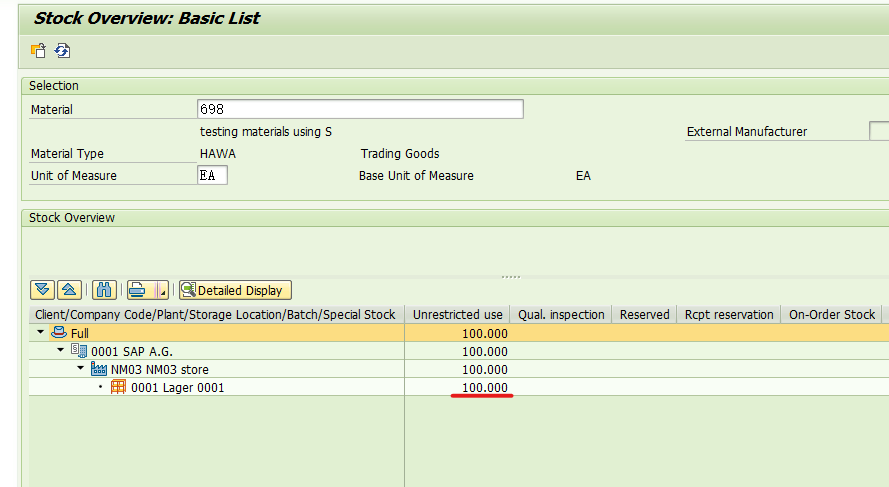Select the storage location icon for Lager 0001
Screen dimensions: 889x487
click(x=118, y=387)
